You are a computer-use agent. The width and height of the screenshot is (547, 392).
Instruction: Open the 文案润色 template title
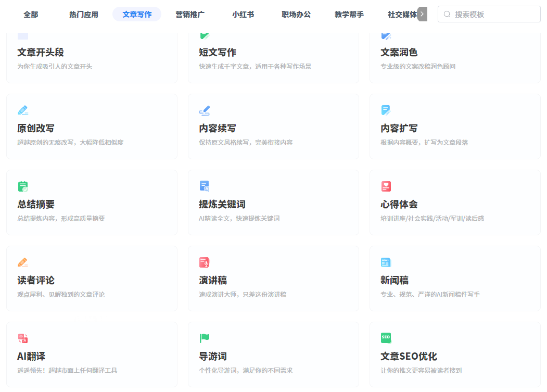point(399,53)
